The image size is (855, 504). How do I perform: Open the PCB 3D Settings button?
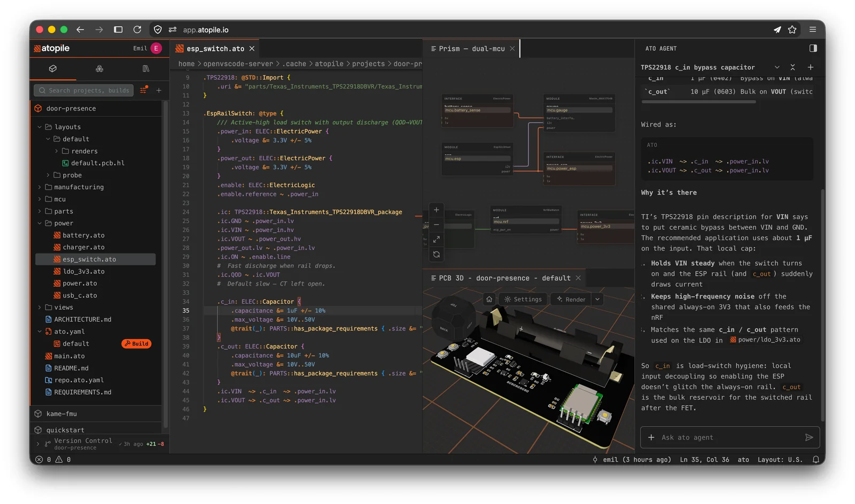point(523,300)
